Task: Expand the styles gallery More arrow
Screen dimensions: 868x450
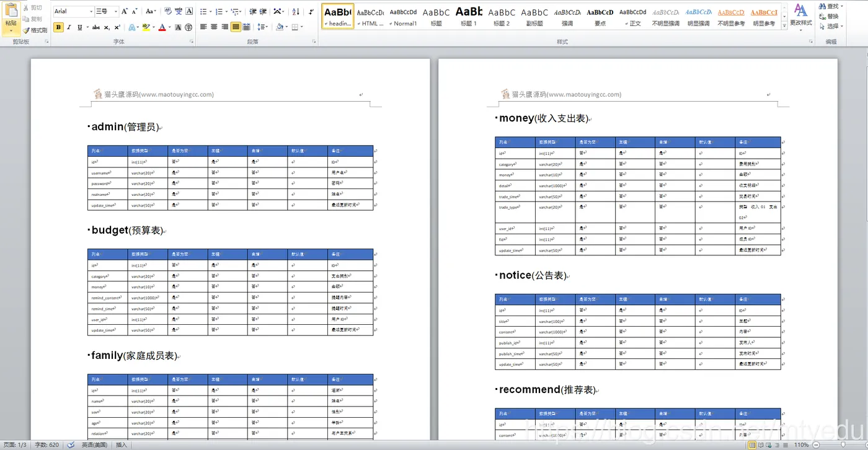Action: tap(784, 25)
